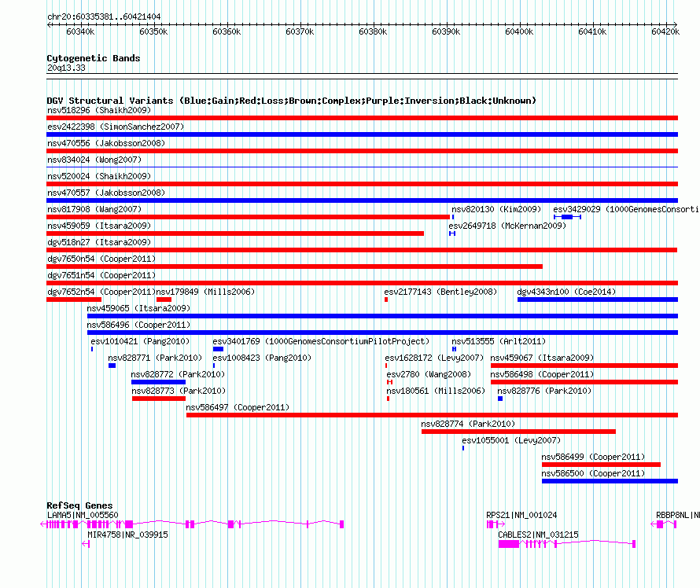Screen dimensions: 700x588
Task: Click the nsv459067 (Itsara2009) red bar
Action: (x=584, y=366)
